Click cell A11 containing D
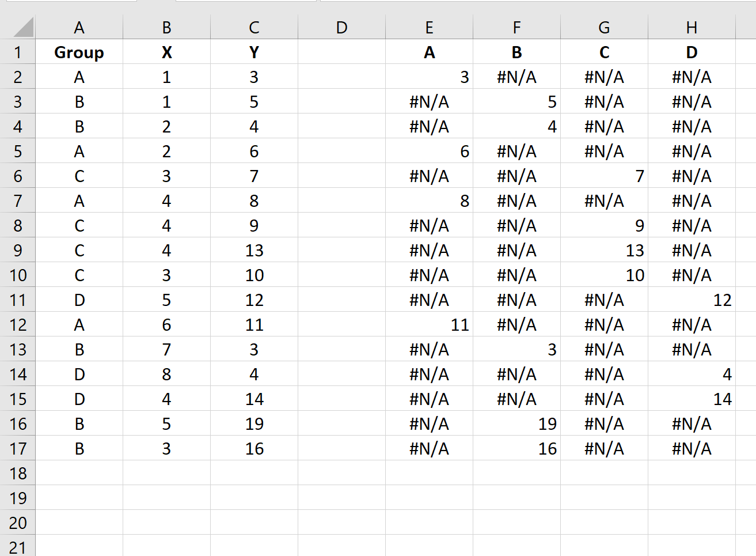The image size is (756, 556). click(x=79, y=300)
